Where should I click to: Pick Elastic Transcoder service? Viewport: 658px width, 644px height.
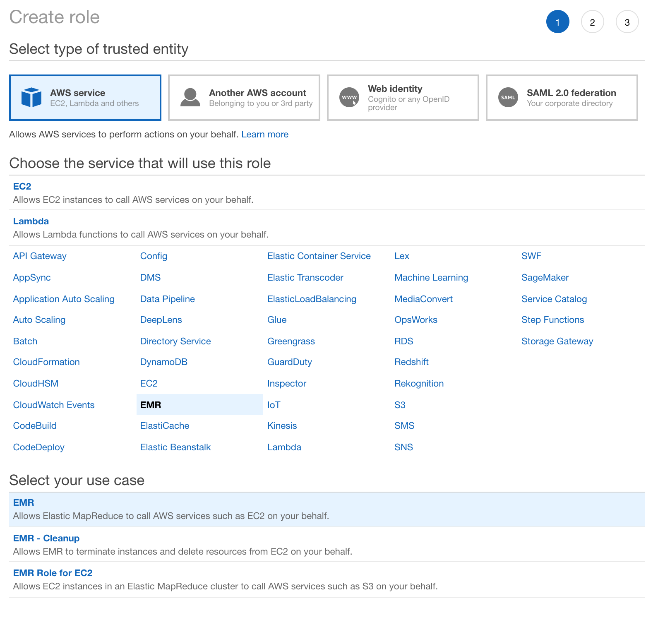[x=305, y=278]
